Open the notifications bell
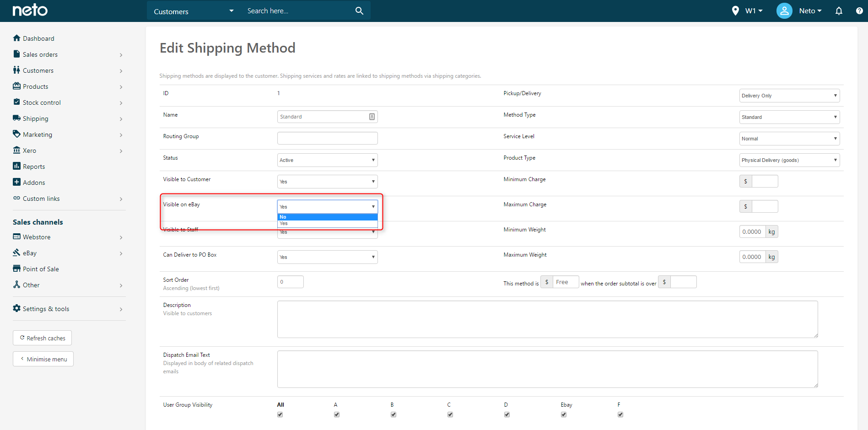868x430 pixels. (x=839, y=11)
